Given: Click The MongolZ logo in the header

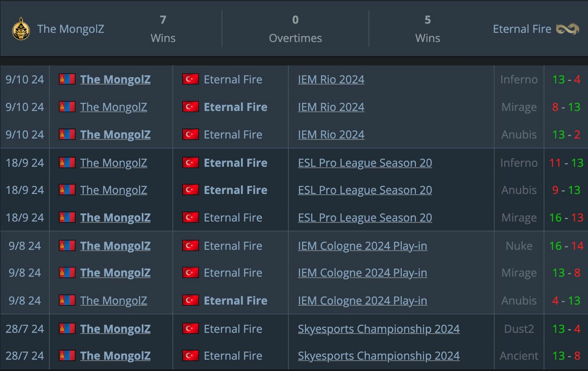Looking at the screenshot, I should point(21,29).
